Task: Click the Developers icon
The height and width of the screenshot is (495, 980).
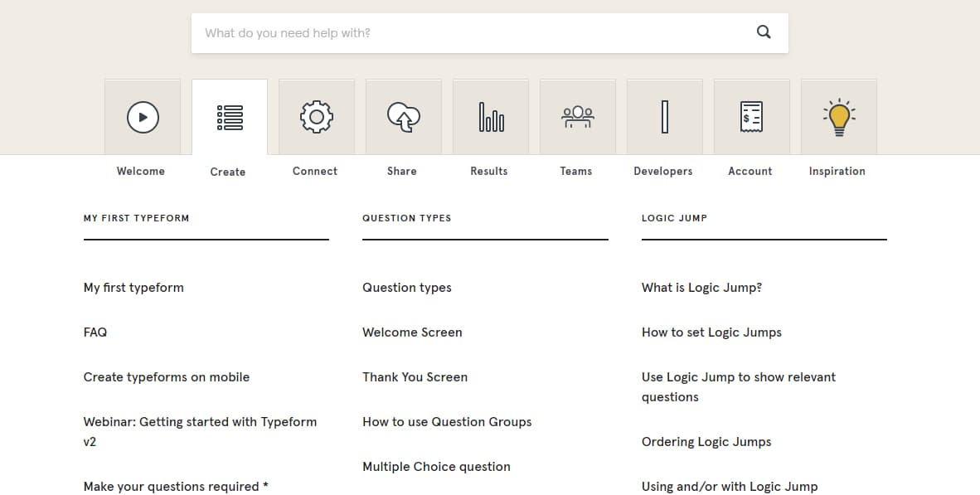Action: tap(664, 117)
